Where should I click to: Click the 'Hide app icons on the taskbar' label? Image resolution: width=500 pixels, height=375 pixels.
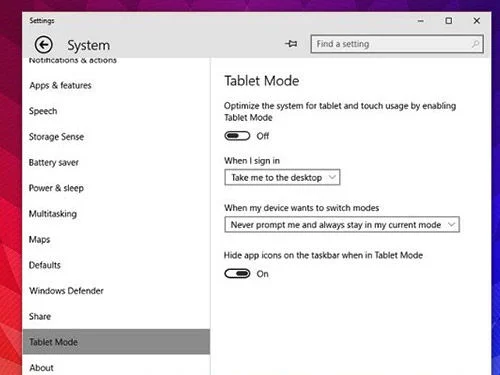click(323, 255)
